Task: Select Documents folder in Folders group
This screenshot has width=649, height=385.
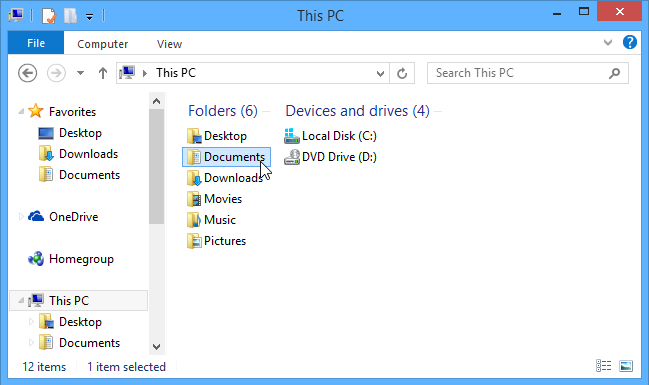Action: click(x=226, y=157)
